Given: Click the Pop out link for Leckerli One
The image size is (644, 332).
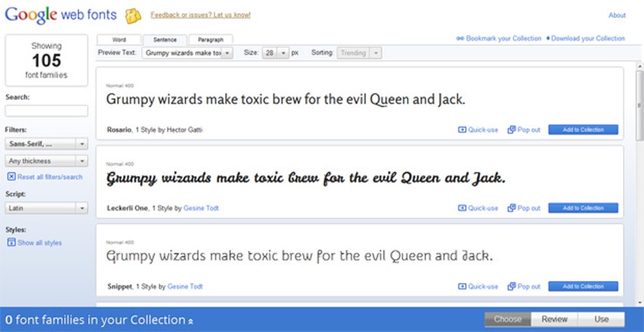Looking at the screenshot, I should (x=529, y=208).
